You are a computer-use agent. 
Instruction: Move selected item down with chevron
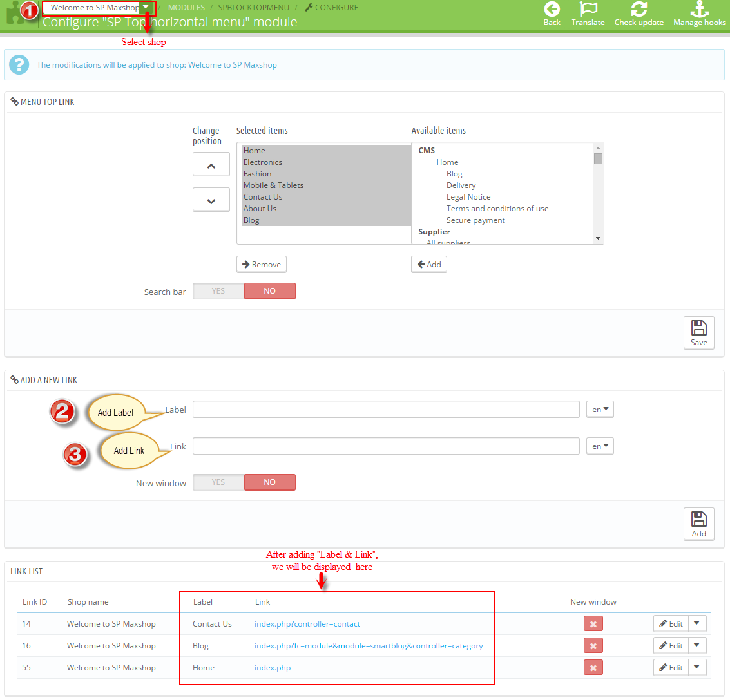tap(211, 200)
